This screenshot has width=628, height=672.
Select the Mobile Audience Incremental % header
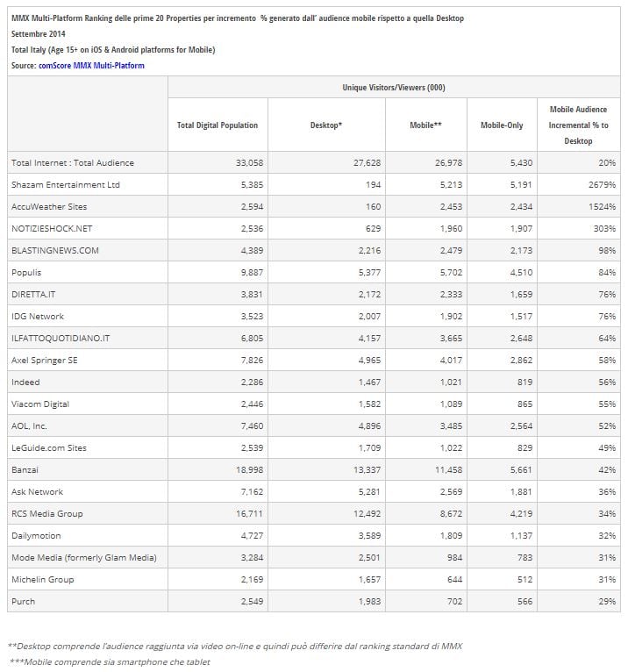coord(578,125)
